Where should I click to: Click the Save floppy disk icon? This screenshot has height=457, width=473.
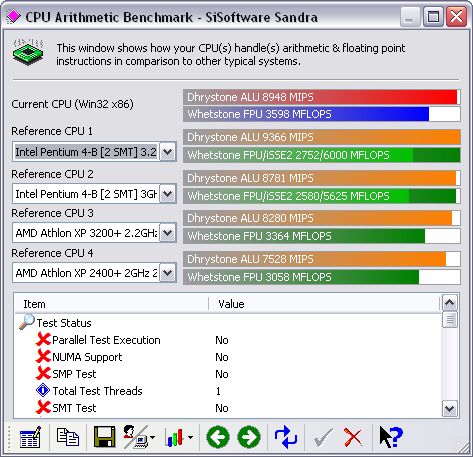(104, 437)
